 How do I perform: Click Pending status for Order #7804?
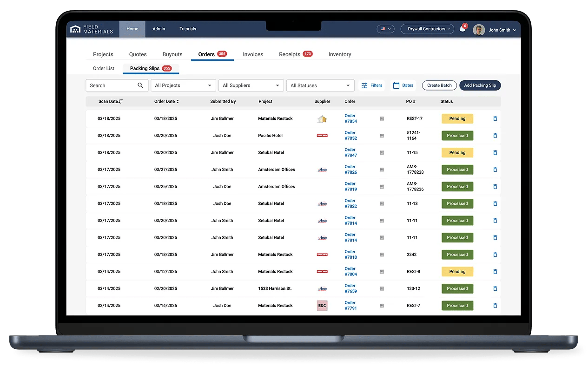[x=457, y=272]
